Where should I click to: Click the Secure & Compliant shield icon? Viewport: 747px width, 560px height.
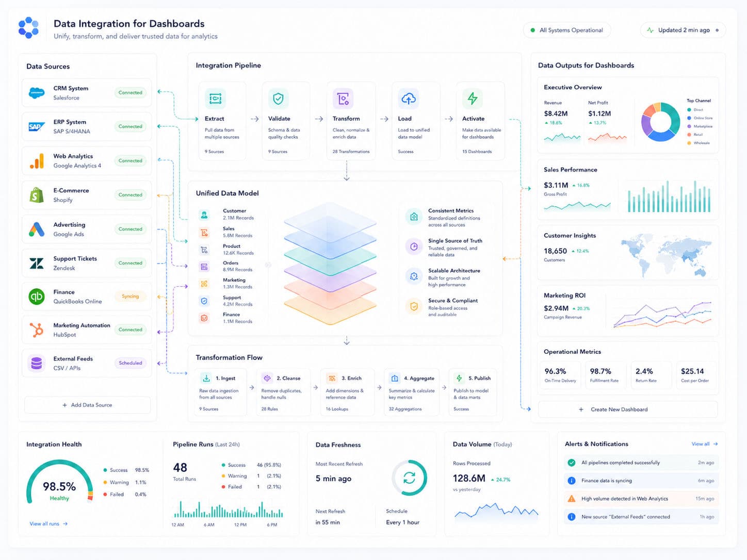point(414,306)
